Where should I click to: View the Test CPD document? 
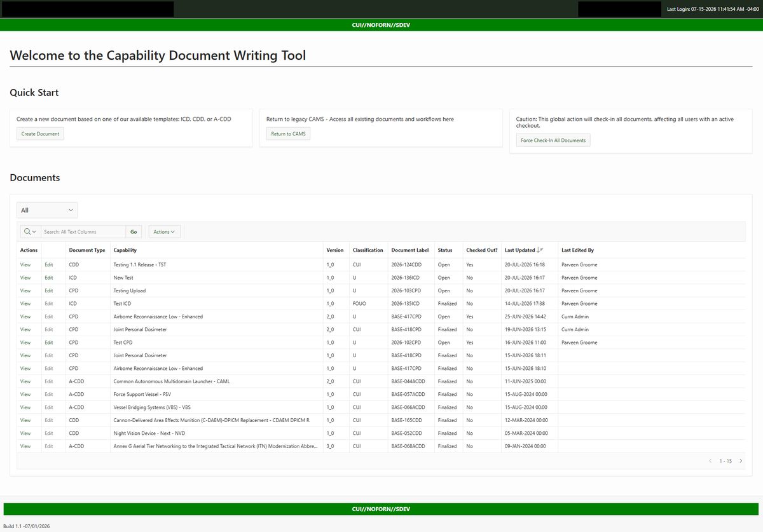coord(25,343)
